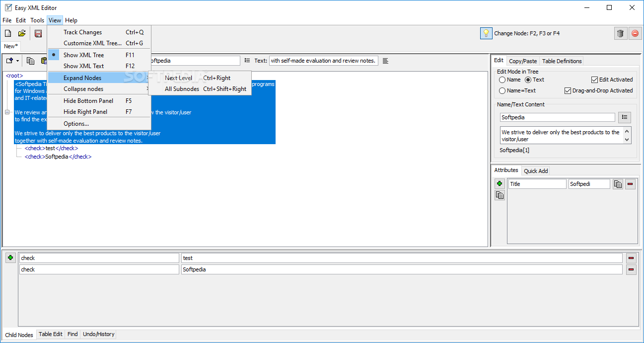The height and width of the screenshot is (343, 644).
Task: Click lines icon right of Text field
Action: (x=385, y=61)
